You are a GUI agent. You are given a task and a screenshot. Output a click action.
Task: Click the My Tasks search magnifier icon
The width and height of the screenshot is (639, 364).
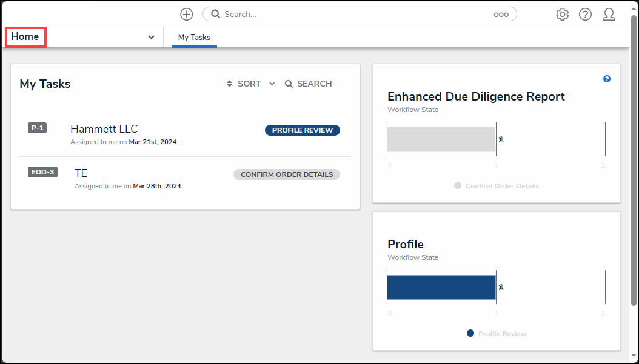(x=289, y=84)
